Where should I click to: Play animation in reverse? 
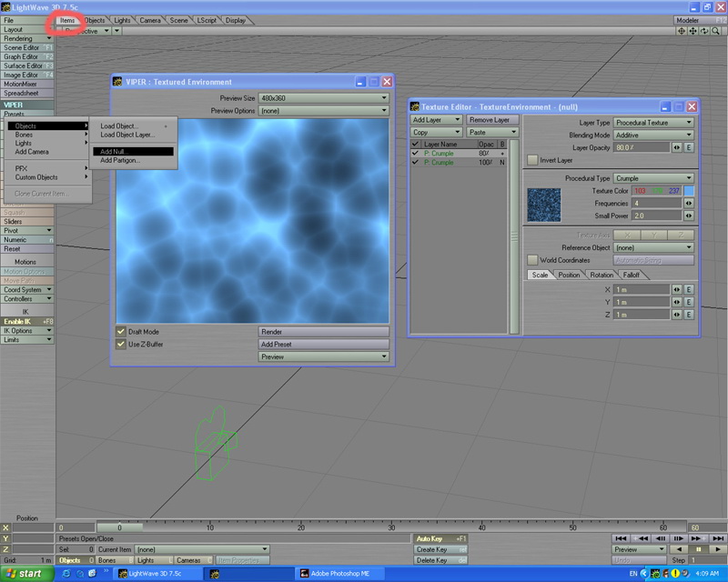click(678, 549)
